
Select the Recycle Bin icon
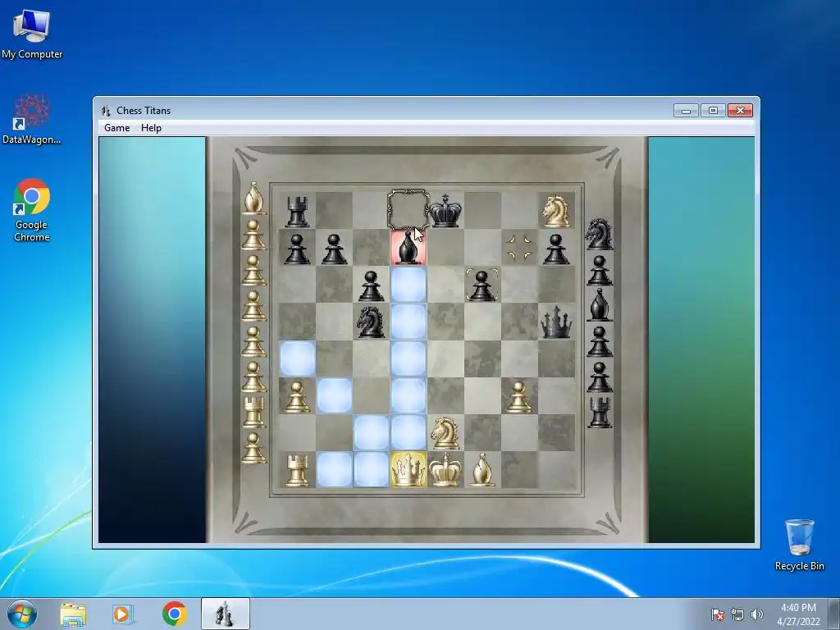pos(799,545)
